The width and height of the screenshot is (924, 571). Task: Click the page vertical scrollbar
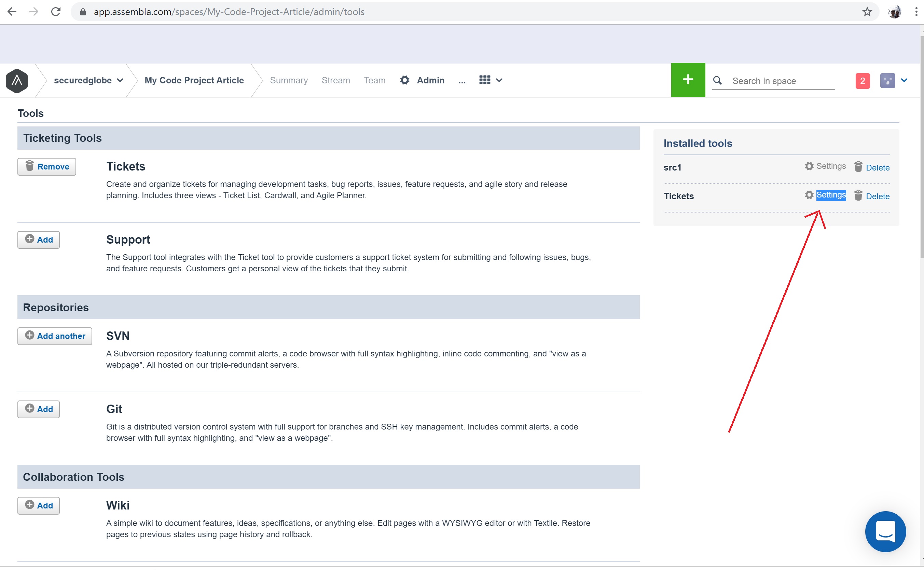click(921, 147)
